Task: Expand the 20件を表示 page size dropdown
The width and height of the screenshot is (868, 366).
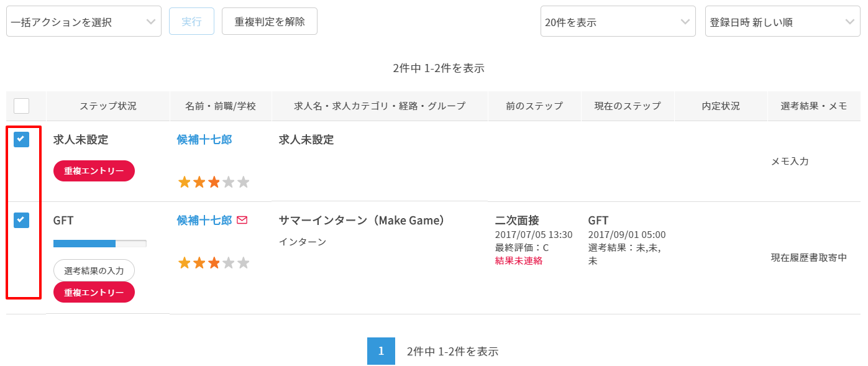Action: click(618, 22)
